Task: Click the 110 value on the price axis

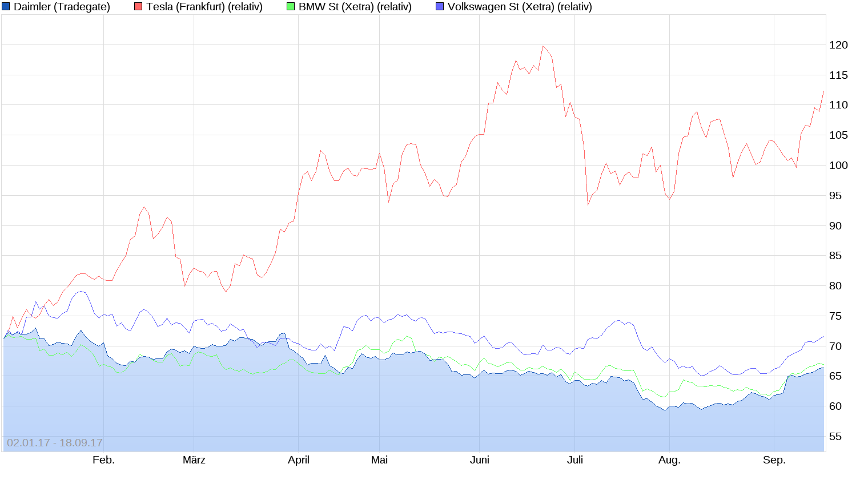Action: click(x=839, y=105)
